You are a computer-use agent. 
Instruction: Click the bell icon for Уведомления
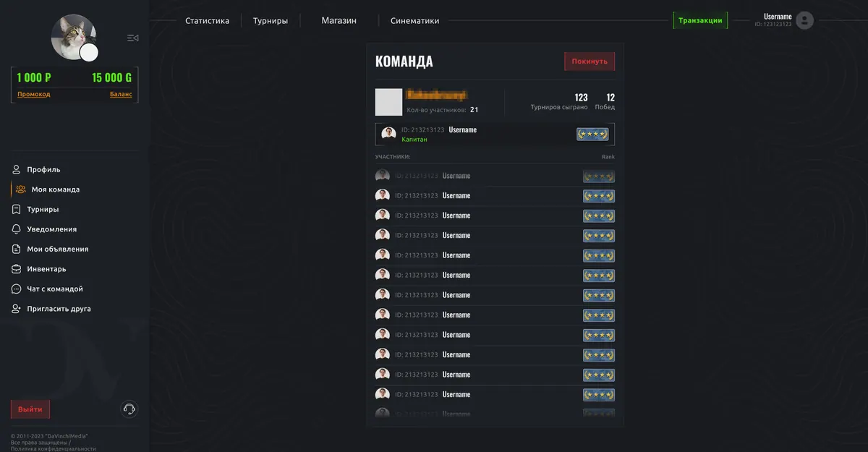pos(16,229)
